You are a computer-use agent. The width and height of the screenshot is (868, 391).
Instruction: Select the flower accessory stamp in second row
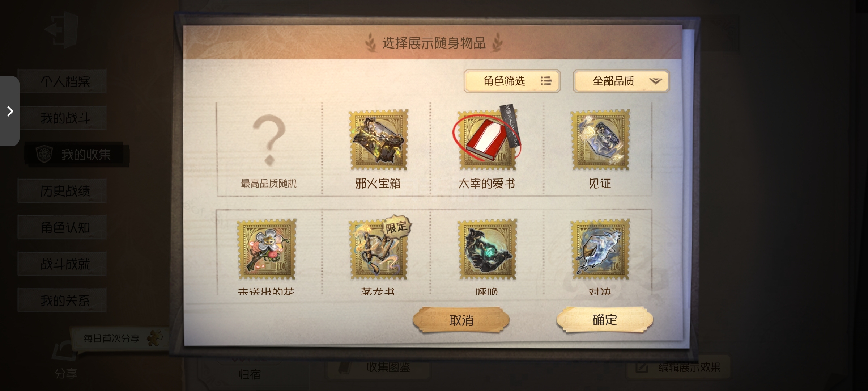coord(267,249)
